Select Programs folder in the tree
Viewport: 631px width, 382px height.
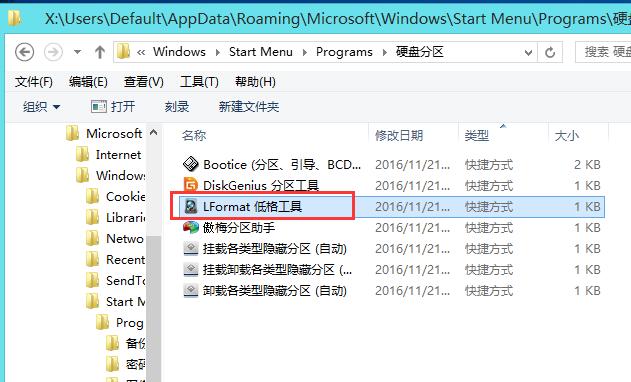[x=130, y=322]
